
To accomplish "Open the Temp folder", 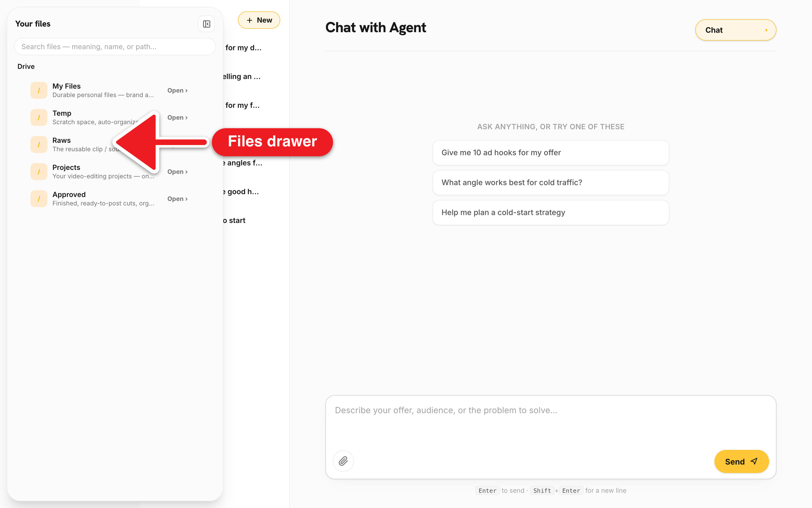I will point(178,118).
